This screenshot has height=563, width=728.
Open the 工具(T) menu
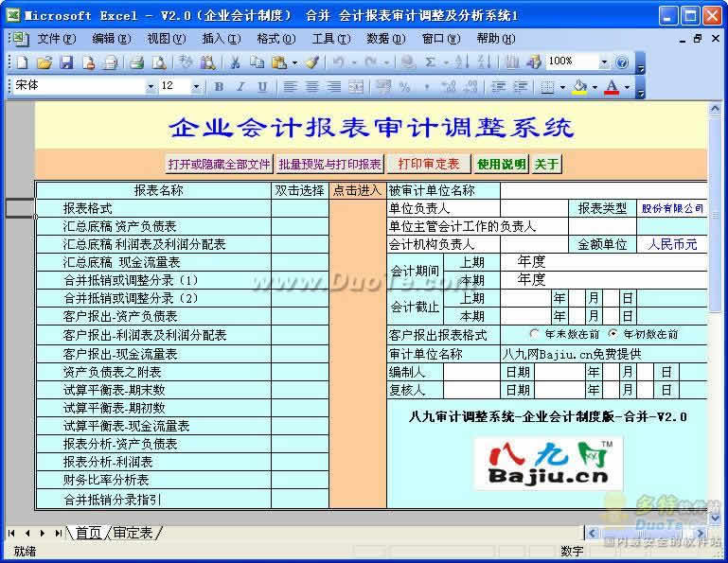click(x=331, y=39)
